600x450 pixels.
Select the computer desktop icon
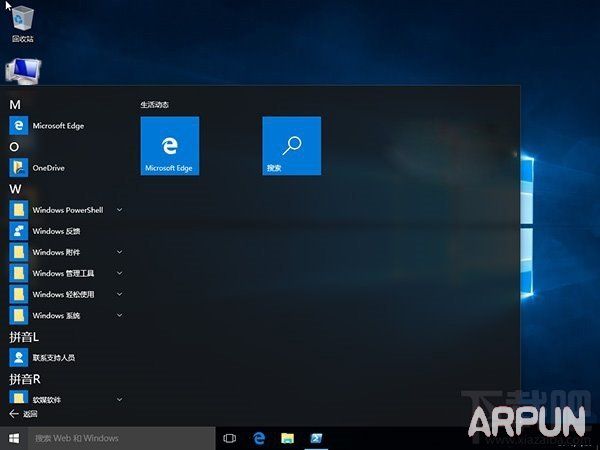(23, 71)
